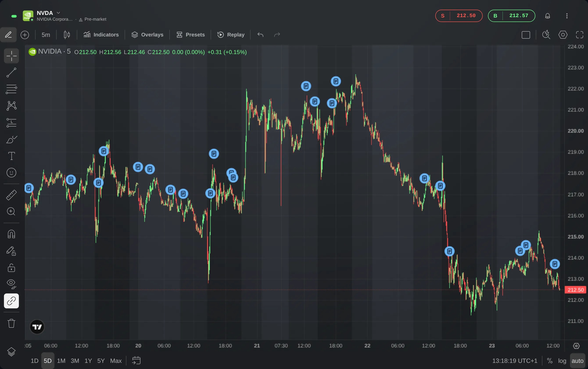Screen dimensions: 588x369
Task: Toggle keep drawing mode pencil-lock
Action: 11,251
